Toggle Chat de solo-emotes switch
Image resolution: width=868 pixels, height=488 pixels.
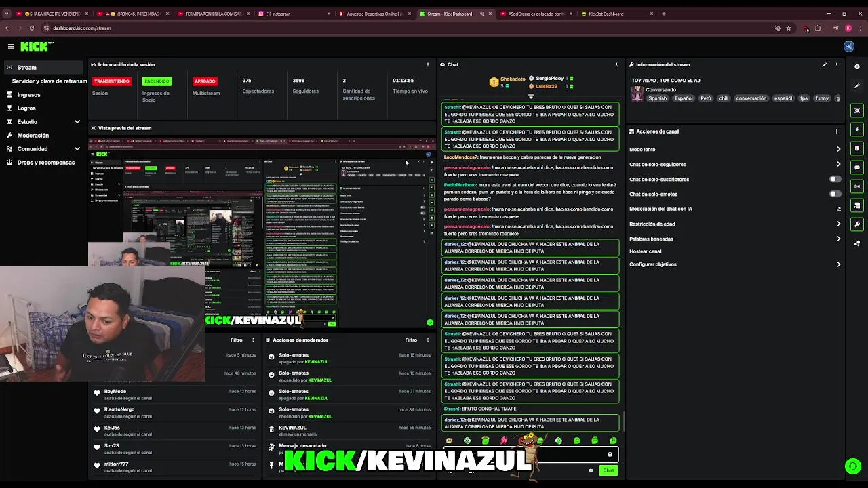tap(835, 194)
